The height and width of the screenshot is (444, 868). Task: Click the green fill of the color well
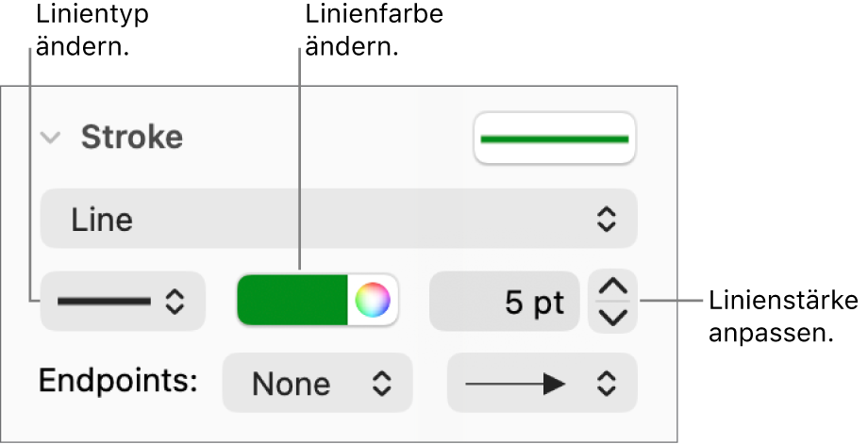pos(292,302)
